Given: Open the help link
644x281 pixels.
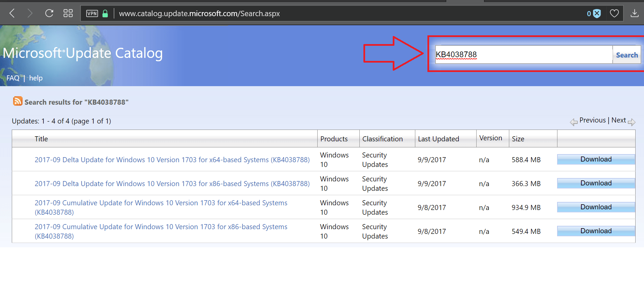Looking at the screenshot, I should (36, 78).
